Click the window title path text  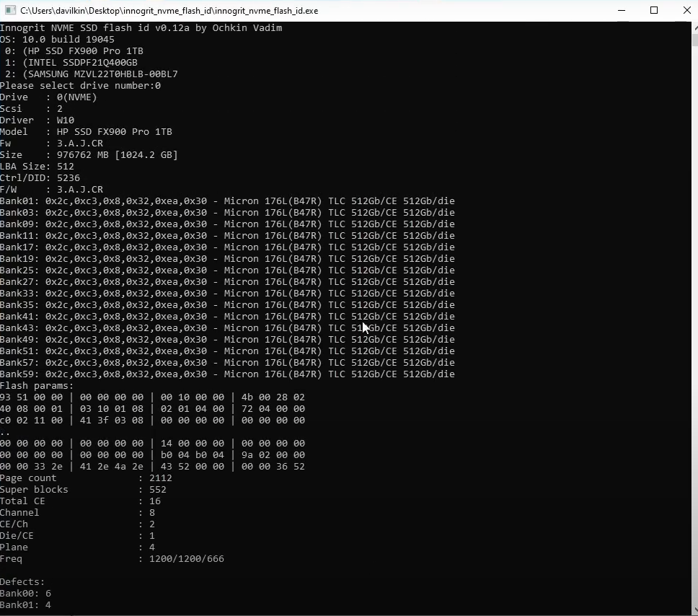click(169, 11)
